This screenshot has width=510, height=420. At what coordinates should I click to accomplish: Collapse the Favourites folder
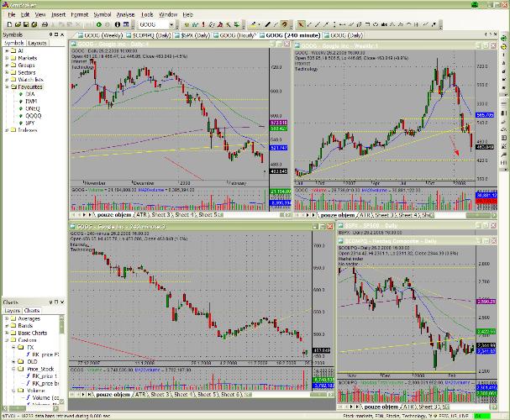coord(7,87)
